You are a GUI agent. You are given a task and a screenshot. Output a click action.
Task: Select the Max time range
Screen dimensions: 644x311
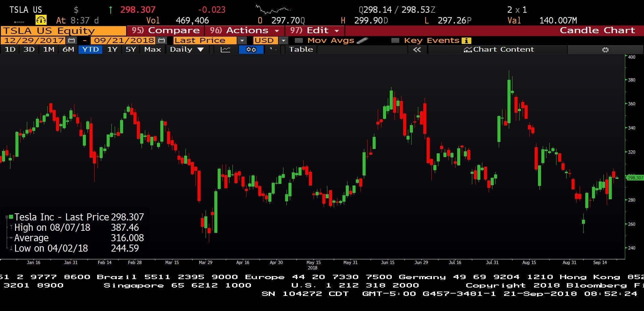point(153,50)
